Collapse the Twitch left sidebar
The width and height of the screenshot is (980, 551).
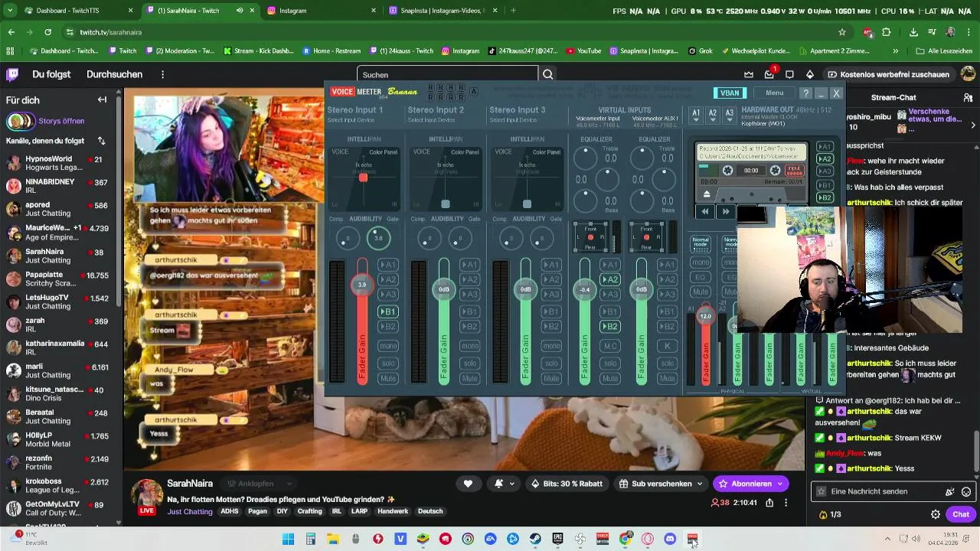click(102, 99)
